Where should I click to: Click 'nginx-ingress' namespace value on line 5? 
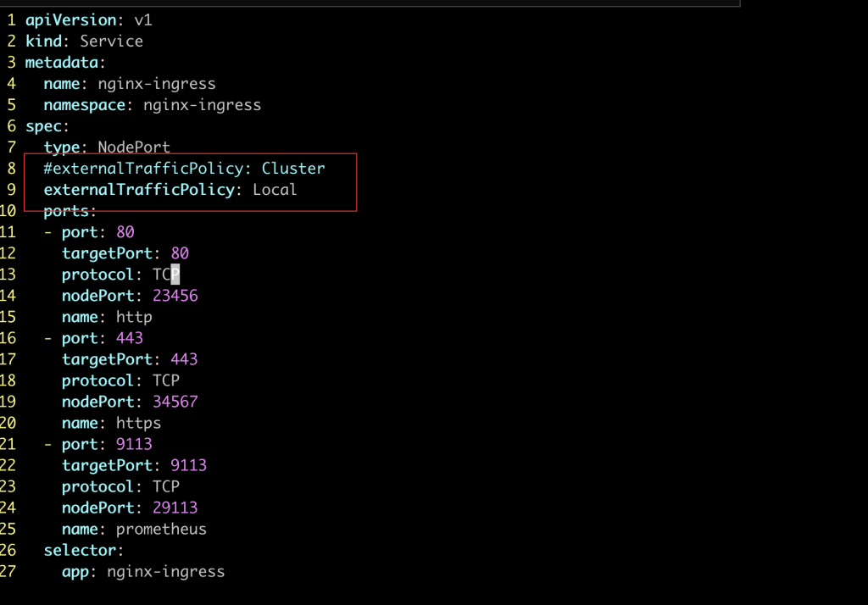pos(202,105)
